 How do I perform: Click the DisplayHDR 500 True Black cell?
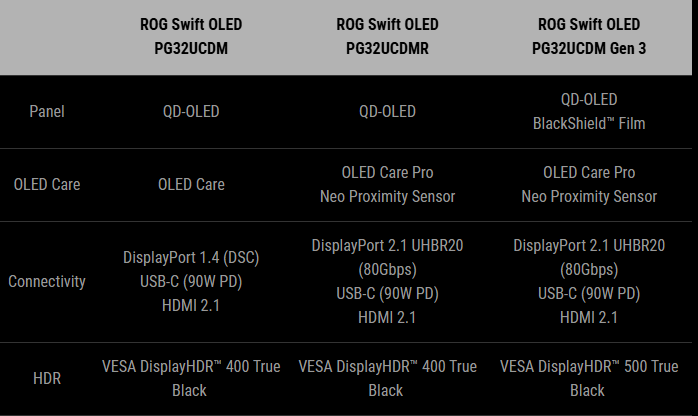[x=589, y=378]
